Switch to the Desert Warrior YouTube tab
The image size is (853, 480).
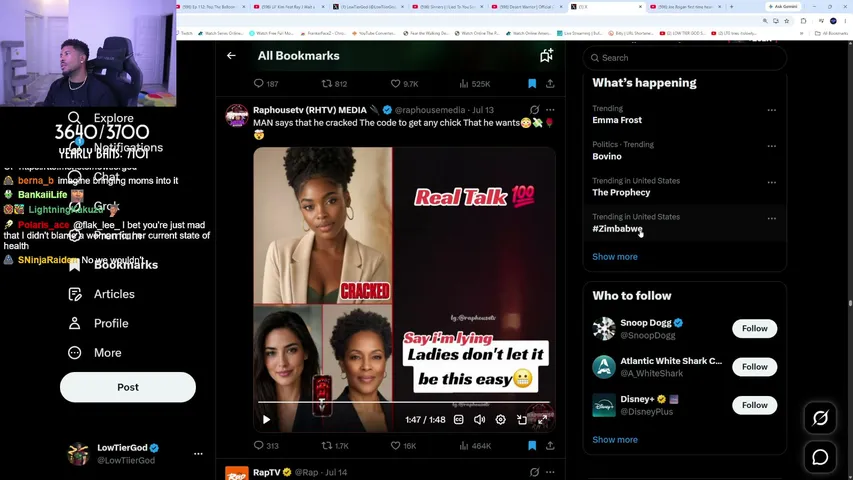coord(527,7)
